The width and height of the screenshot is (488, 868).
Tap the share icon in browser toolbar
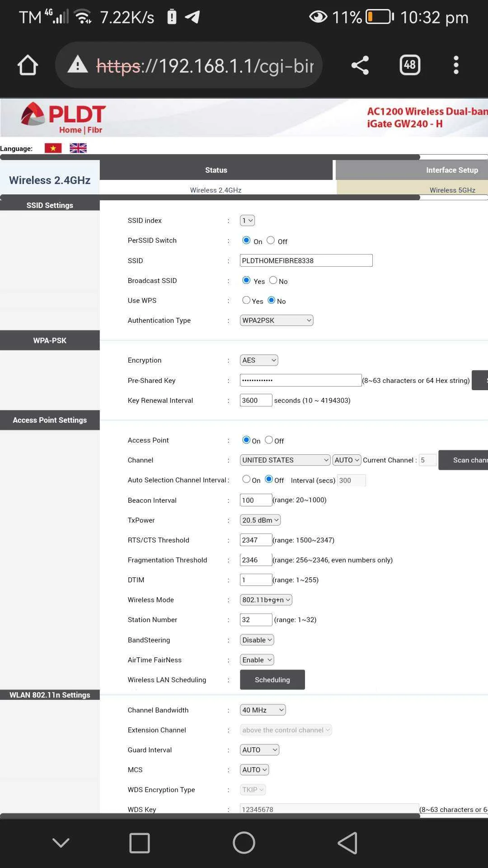click(x=360, y=65)
